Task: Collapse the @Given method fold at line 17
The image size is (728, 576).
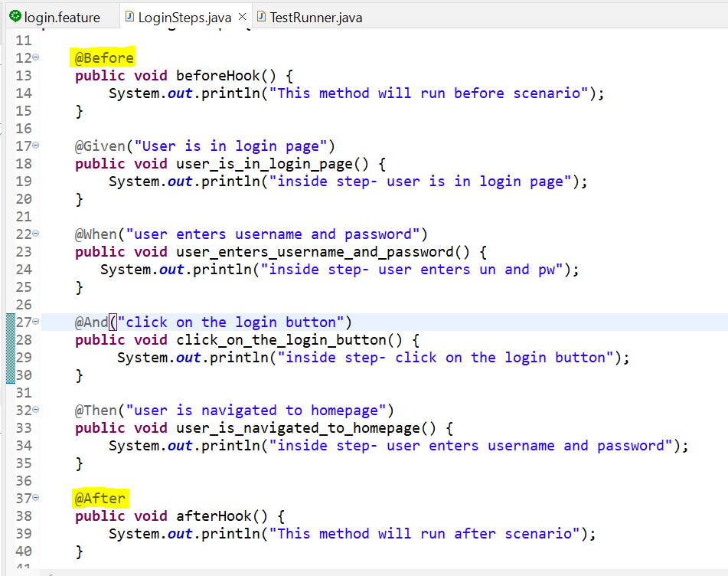Action: click(36, 146)
